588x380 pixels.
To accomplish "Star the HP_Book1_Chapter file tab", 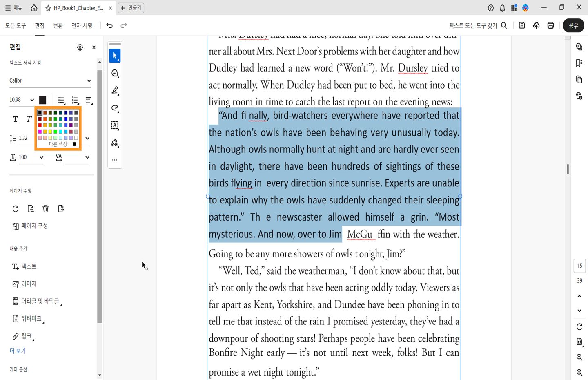I will [x=48, y=8].
